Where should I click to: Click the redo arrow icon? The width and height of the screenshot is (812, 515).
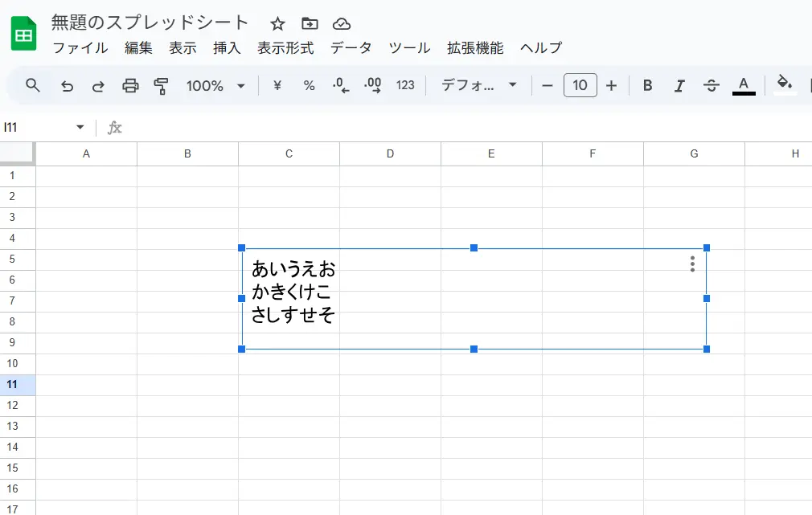click(98, 86)
